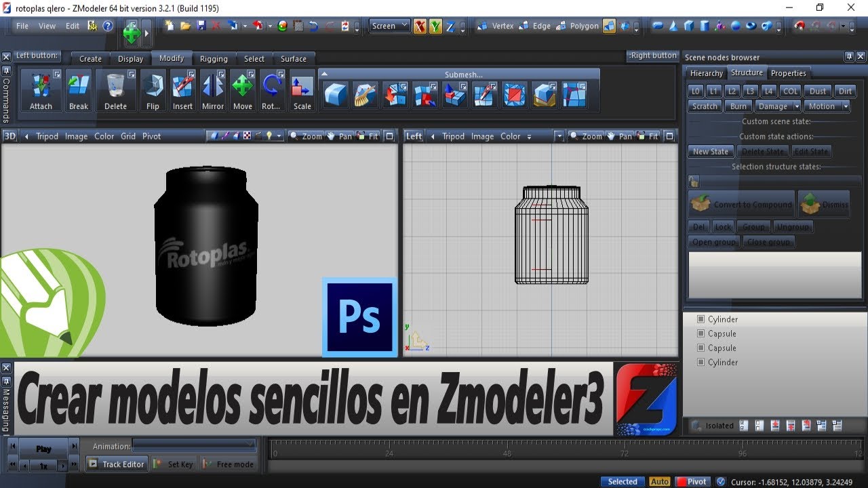The width and height of the screenshot is (868, 488).
Task: Fit view in the Left viewport
Action: coord(648,136)
